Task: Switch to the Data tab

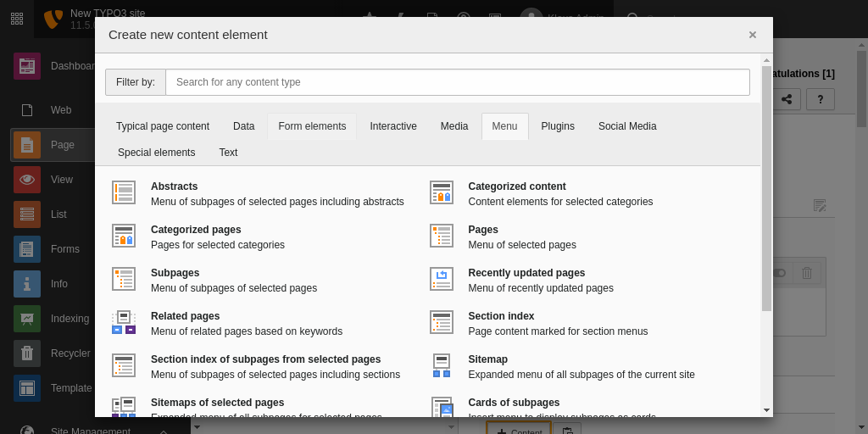Action: pos(243,126)
